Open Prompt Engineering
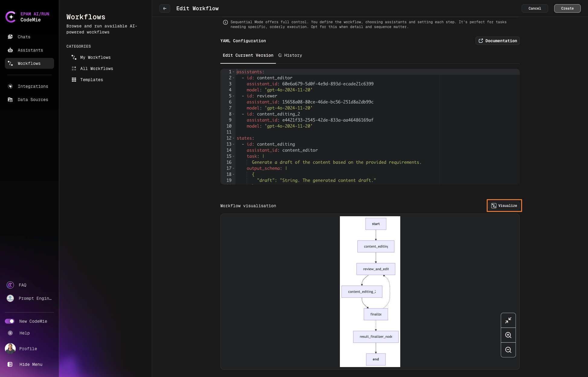Screen dimensions: 588x377 tap(35, 298)
